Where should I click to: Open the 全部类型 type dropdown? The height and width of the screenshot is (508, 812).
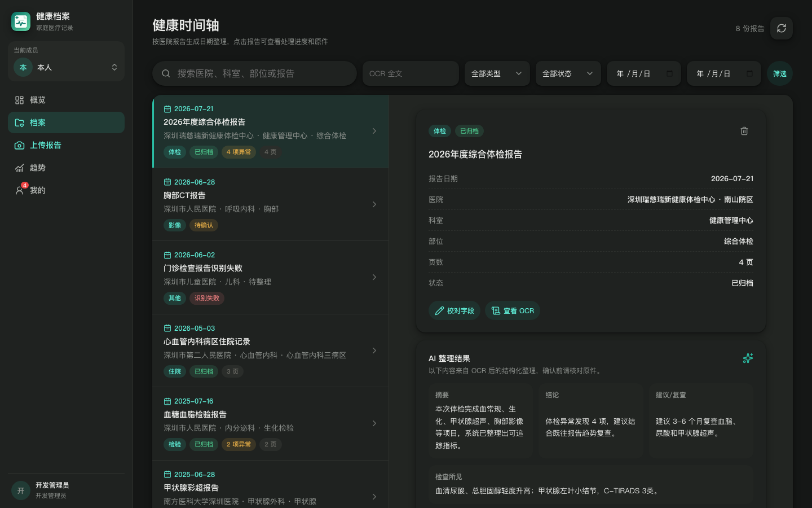(497, 73)
